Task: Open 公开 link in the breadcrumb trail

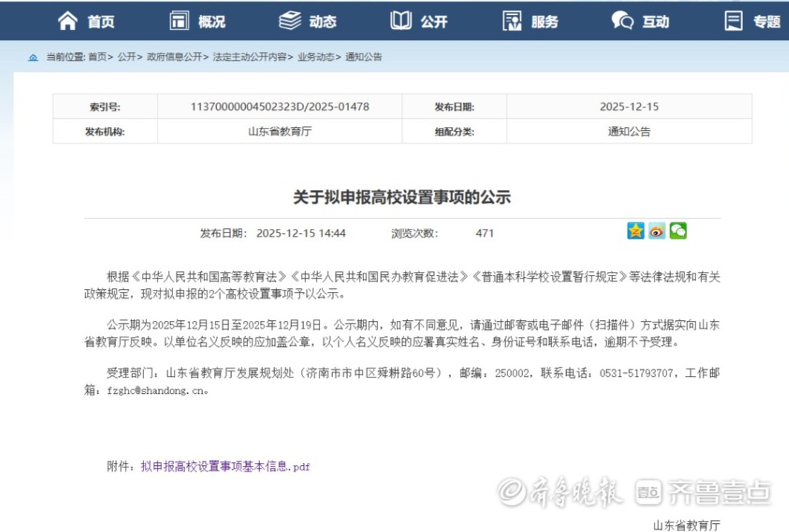Action: [126, 57]
